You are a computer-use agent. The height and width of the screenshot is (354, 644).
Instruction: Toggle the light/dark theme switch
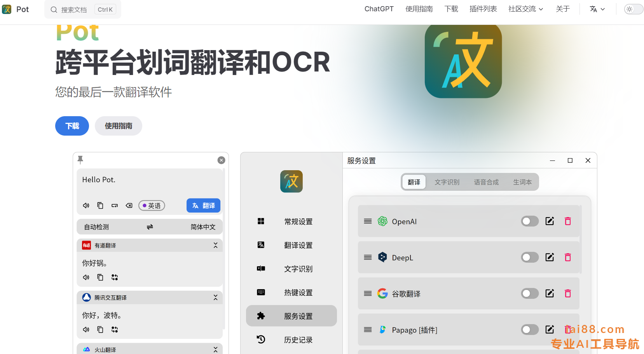point(634,9)
